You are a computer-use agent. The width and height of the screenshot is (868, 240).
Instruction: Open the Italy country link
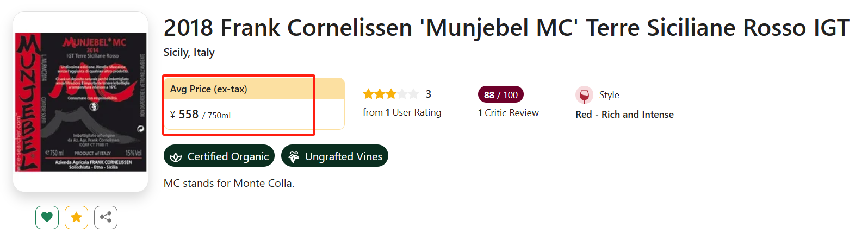point(204,53)
